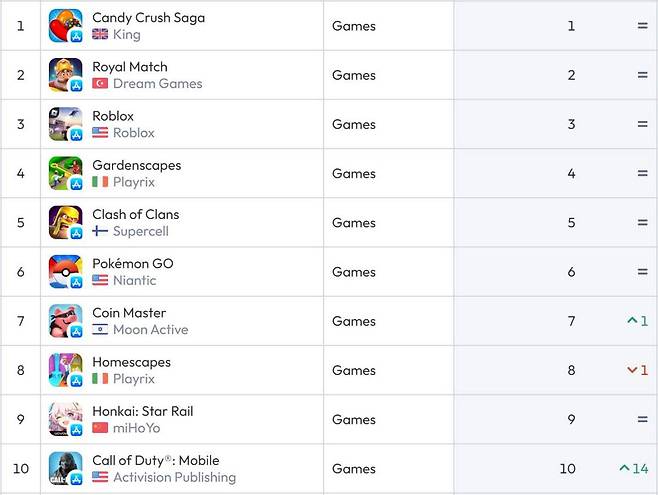
Task: Open Activision Publishing link
Action: click(x=174, y=477)
